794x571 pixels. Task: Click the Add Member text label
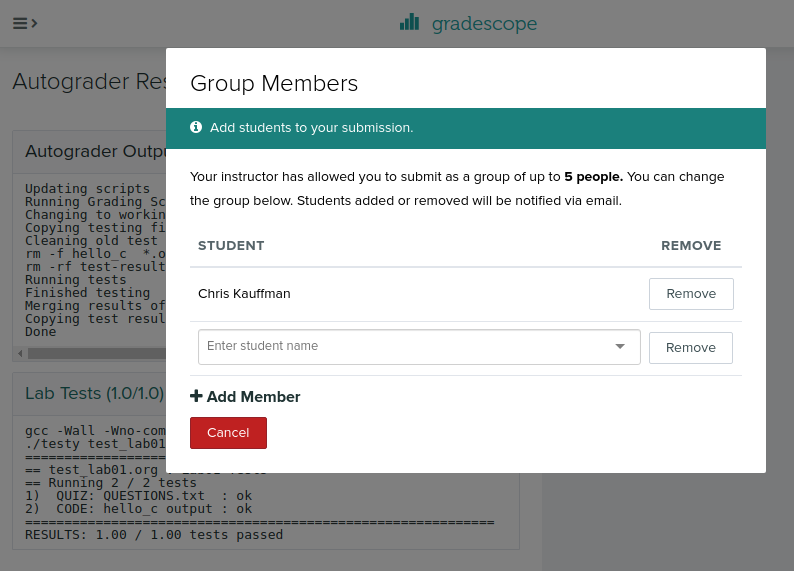tap(253, 397)
